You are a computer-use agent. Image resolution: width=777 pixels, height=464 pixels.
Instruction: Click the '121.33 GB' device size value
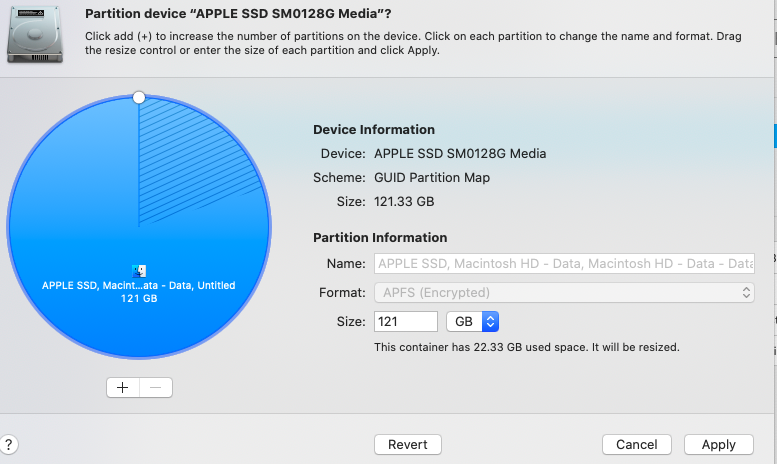(x=404, y=202)
